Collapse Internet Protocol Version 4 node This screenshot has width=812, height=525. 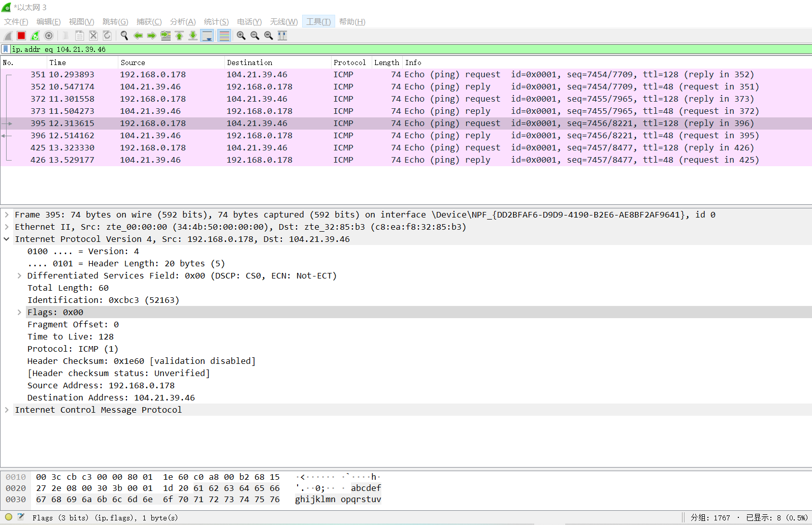tap(7, 239)
